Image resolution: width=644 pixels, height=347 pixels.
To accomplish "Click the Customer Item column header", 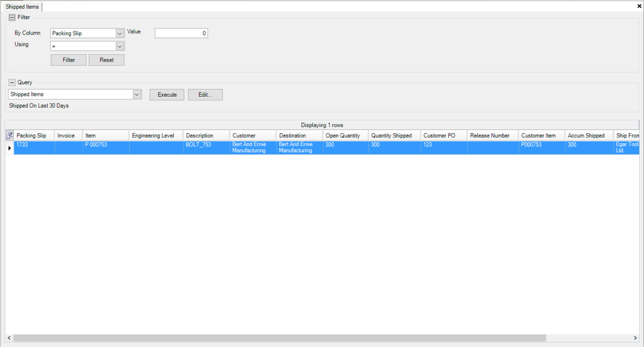I will point(542,135).
